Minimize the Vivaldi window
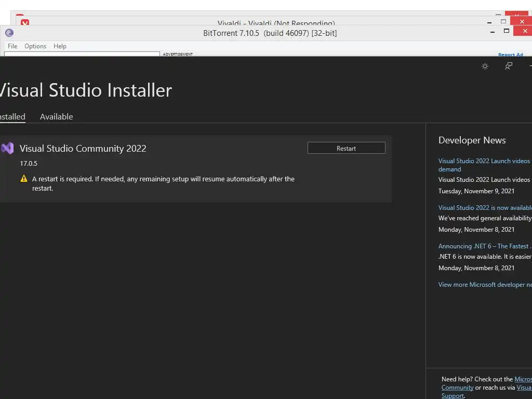The height and width of the screenshot is (399, 532). (489, 22)
